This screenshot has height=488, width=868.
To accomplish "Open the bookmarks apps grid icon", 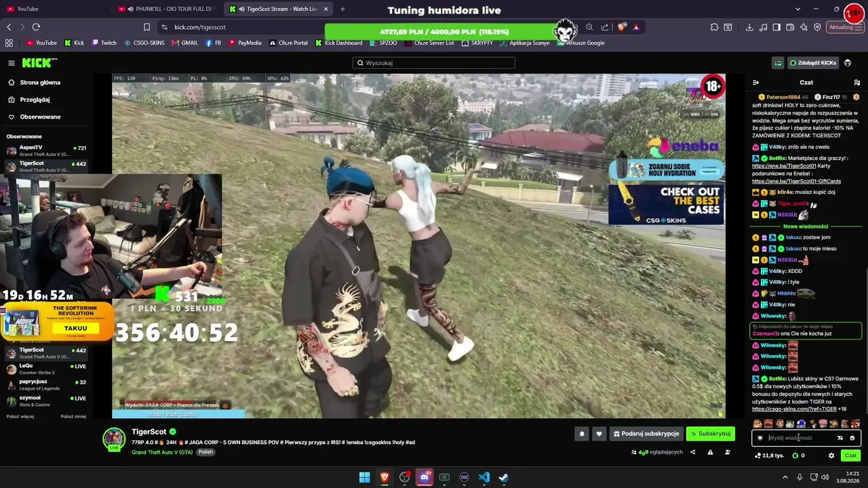I will 9,43.
